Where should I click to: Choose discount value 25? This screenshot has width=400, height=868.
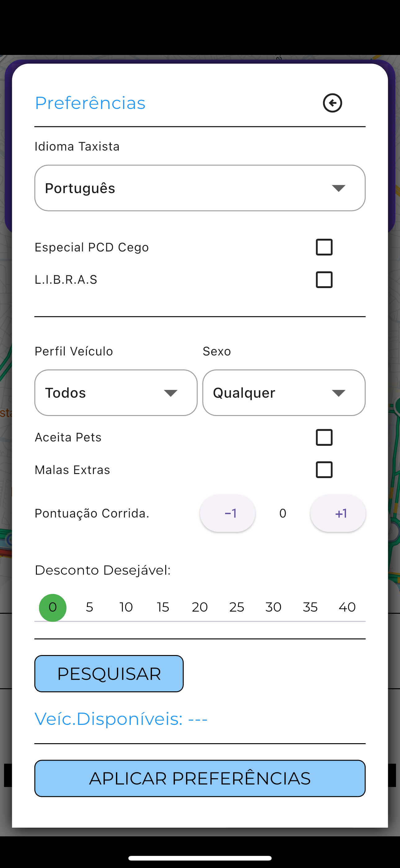tap(237, 607)
